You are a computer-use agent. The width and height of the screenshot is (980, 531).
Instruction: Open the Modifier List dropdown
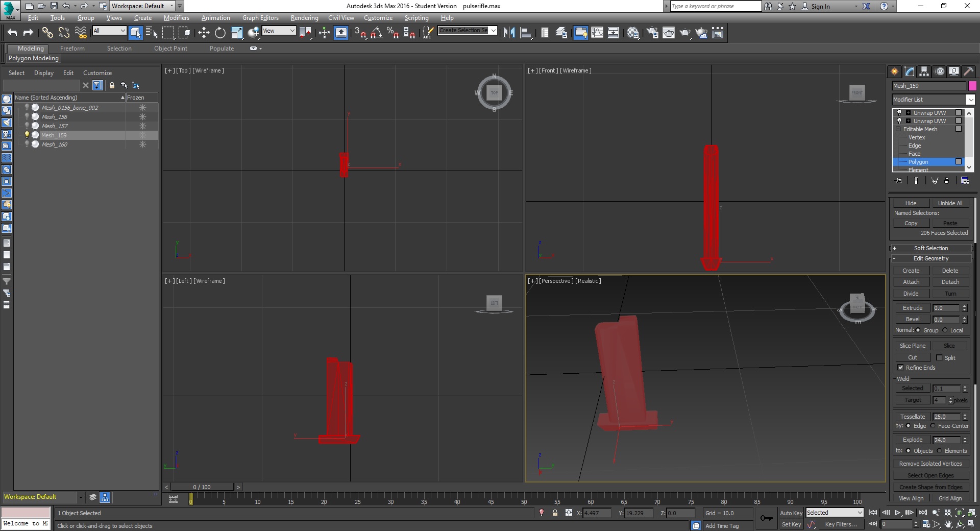(970, 100)
